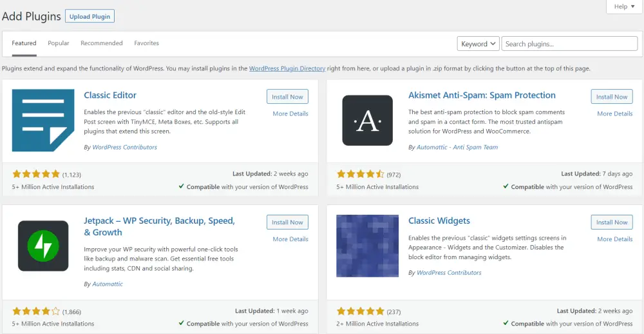The image size is (644, 334).
Task: Open More Details for Classic Widgets
Action: (615, 239)
